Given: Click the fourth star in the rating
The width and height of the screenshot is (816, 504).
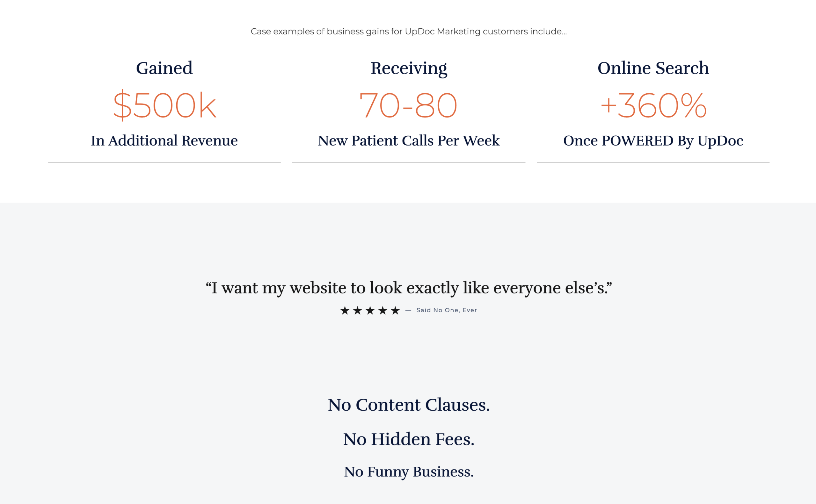Looking at the screenshot, I should 383,311.
